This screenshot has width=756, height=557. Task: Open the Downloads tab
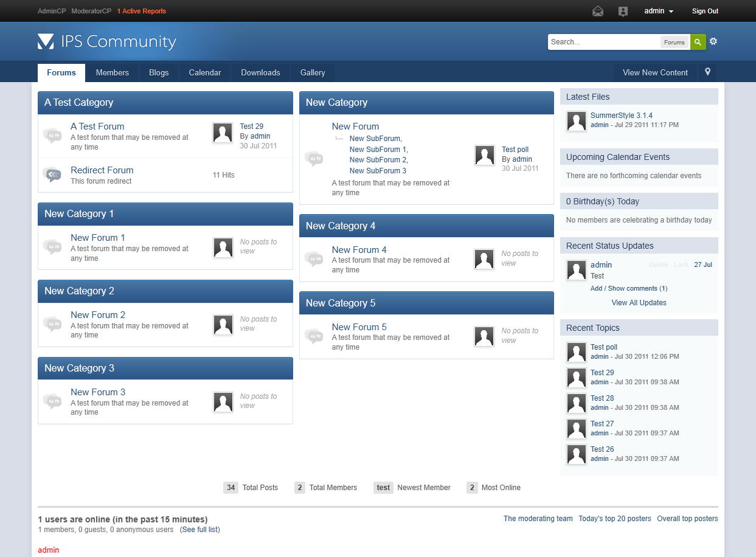[x=260, y=72]
